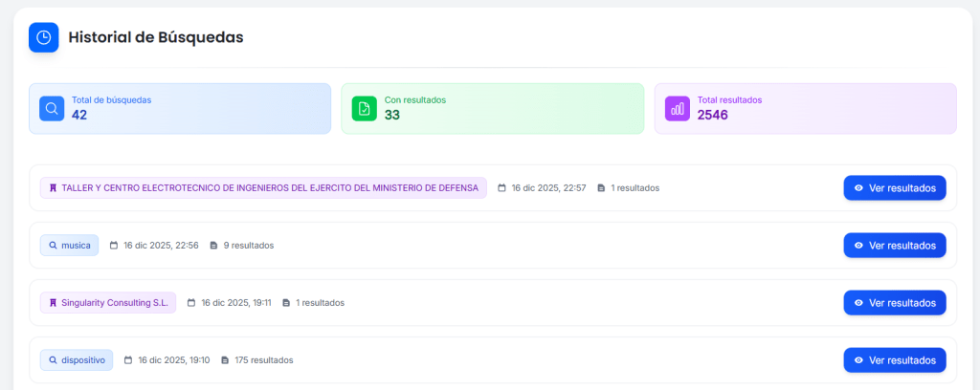The image size is (980, 390).
Task: Click the Con resultados stat card
Action: [x=492, y=108]
